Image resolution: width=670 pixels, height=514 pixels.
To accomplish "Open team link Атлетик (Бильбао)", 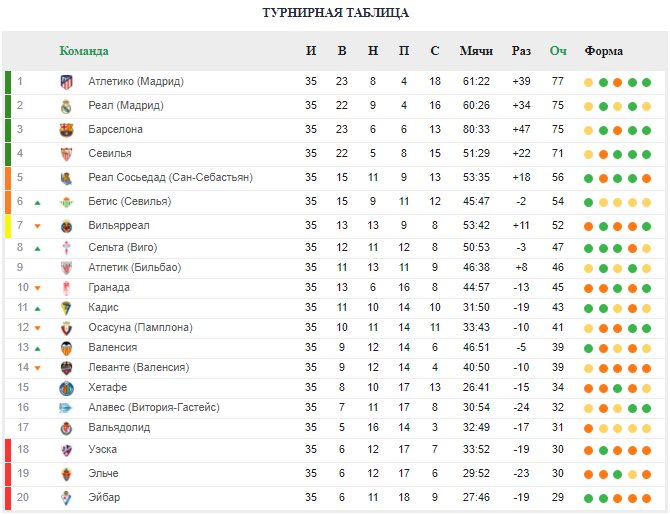I will [135, 267].
